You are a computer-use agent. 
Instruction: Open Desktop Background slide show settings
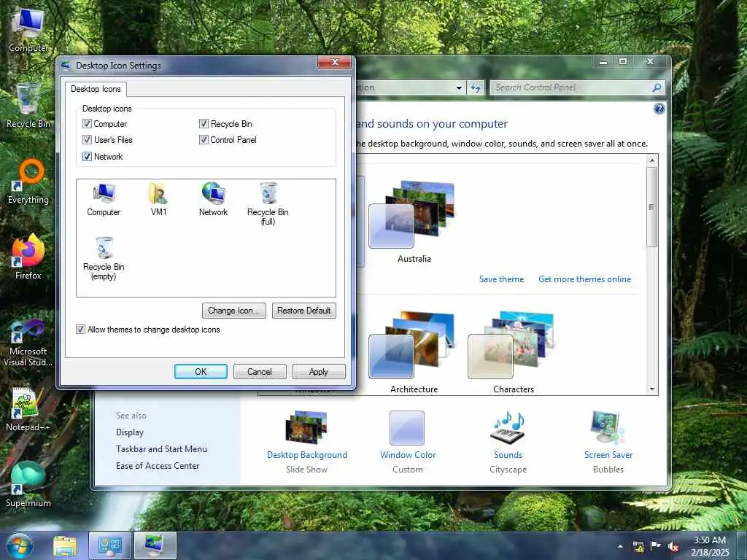pos(307,441)
